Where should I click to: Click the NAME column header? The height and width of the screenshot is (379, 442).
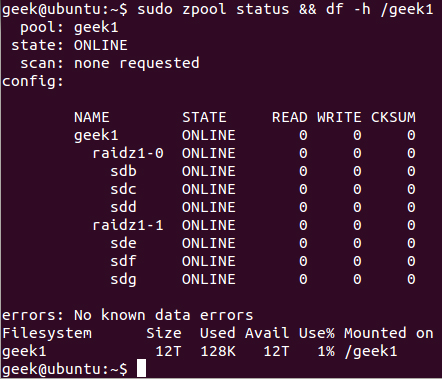(92, 117)
